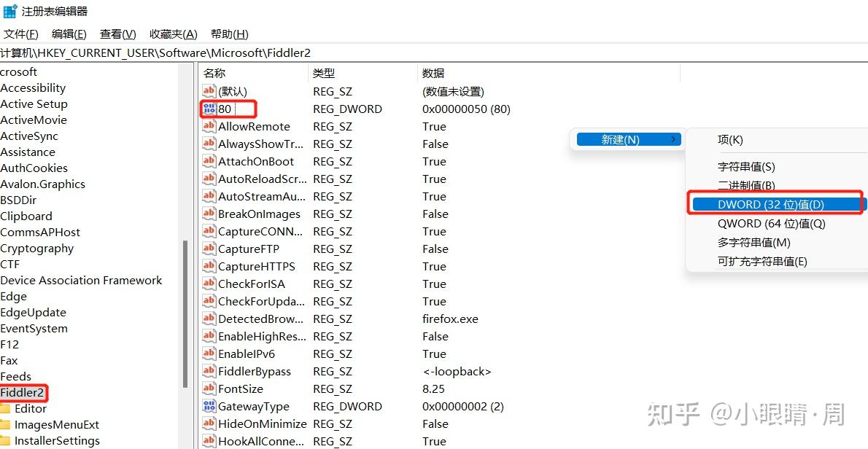Click the ab icon beside FiddlerBypass

(209, 371)
